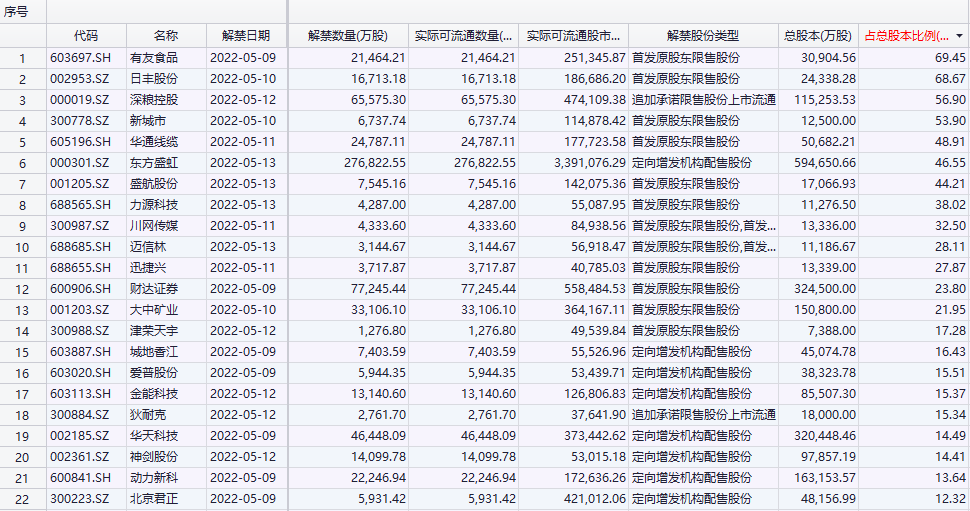Select the stock name 川网传媒
This screenshot has width=970, height=511.
(154, 226)
